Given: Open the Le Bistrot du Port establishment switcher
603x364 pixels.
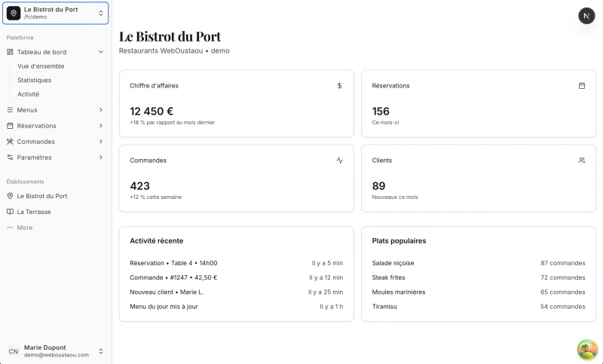Looking at the screenshot, I should click(x=55, y=13).
